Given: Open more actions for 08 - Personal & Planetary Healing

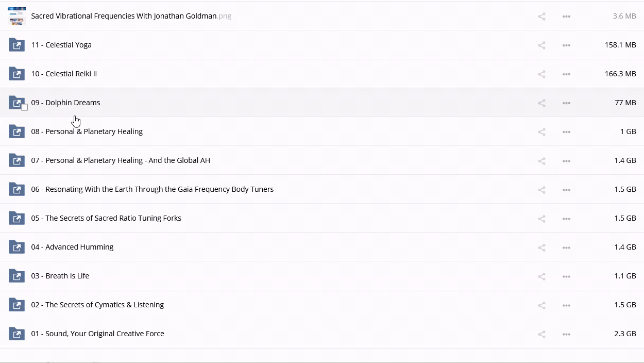Looking at the screenshot, I should (566, 132).
